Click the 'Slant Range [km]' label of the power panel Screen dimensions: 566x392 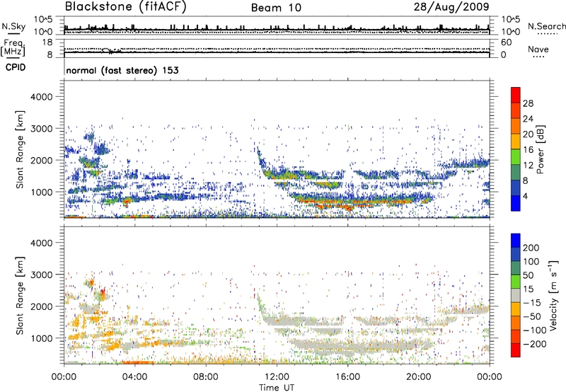coord(21,149)
